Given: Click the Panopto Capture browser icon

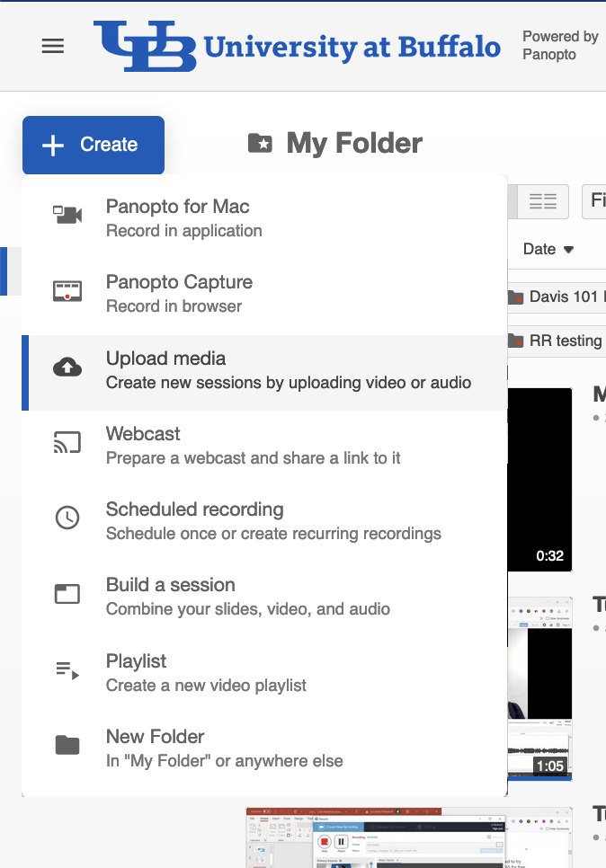Looking at the screenshot, I should click(x=67, y=291).
